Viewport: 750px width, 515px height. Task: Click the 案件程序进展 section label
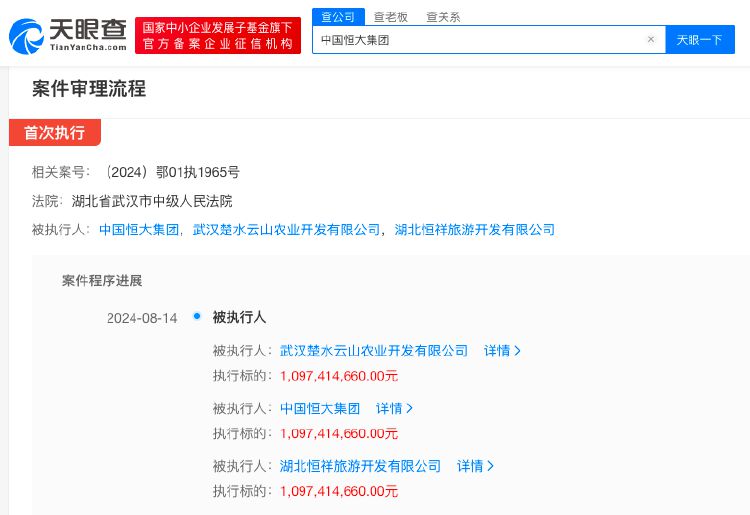(x=102, y=281)
